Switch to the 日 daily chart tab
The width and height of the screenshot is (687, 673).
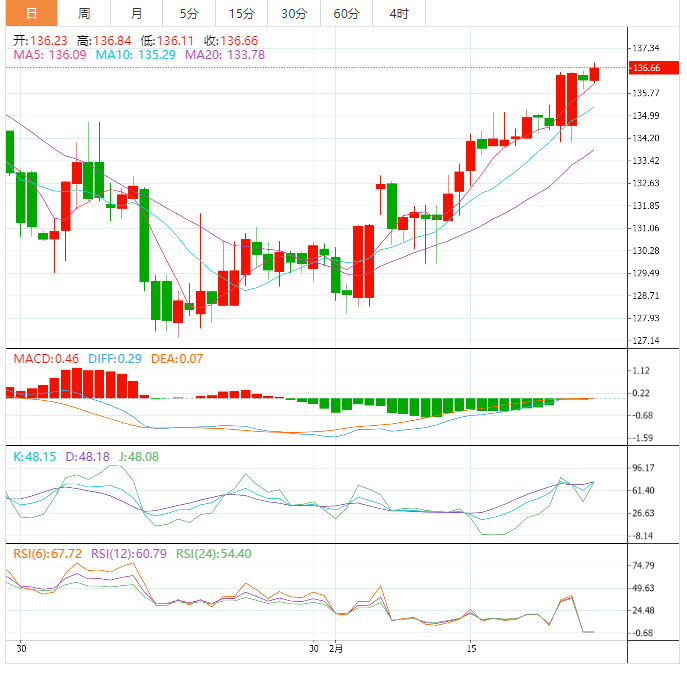coord(31,13)
